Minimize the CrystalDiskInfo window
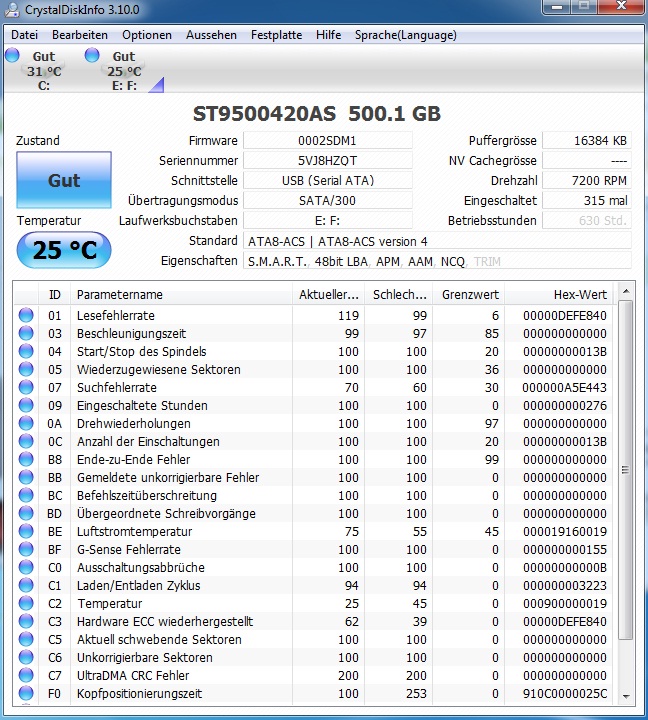Viewport: 648px width, 720px height. point(557,6)
